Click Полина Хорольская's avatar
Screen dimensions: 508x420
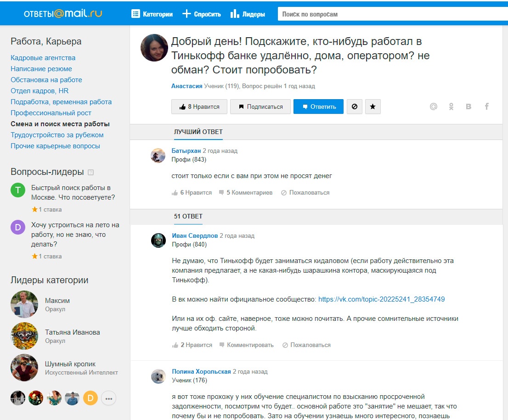point(158,376)
